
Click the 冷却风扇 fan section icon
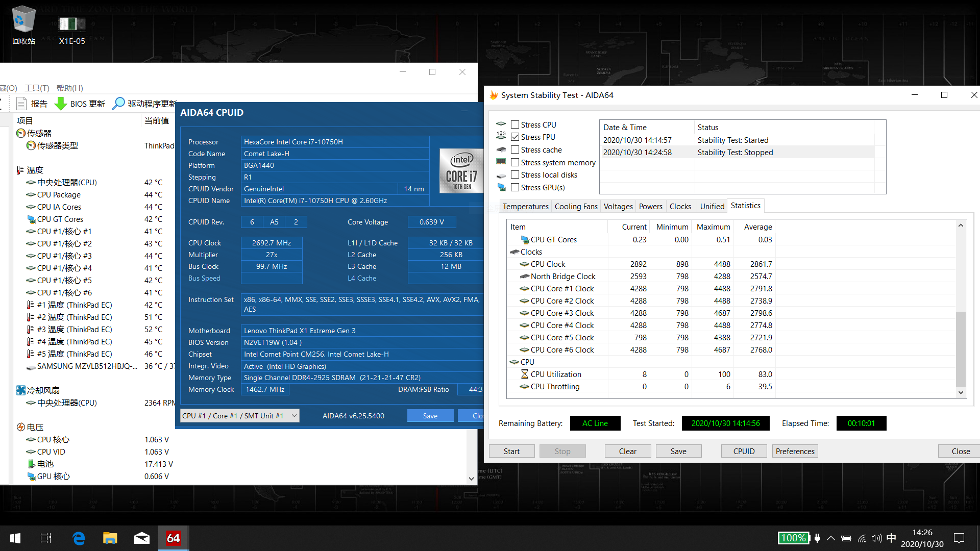(x=21, y=390)
